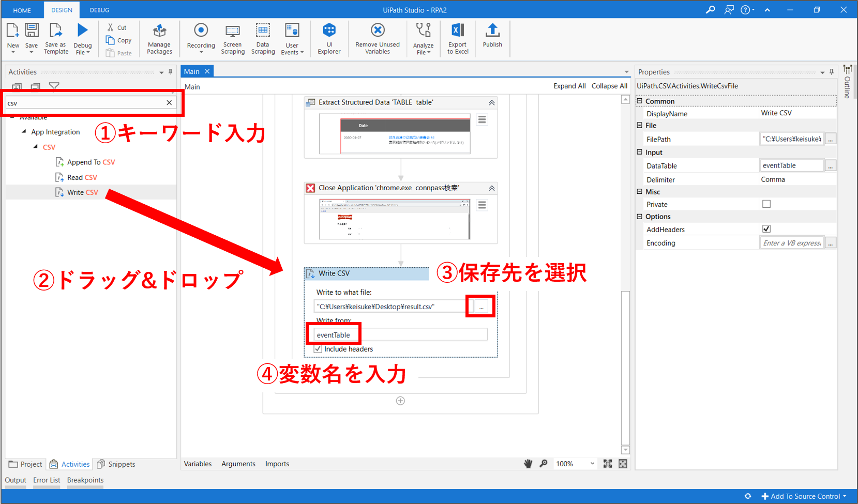
Task: Click Remove Unused Variables
Action: (378, 39)
